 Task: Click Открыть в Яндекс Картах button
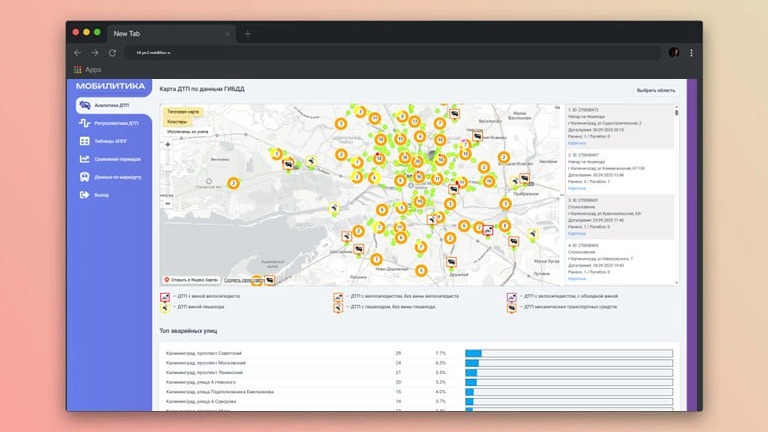(x=190, y=280)
